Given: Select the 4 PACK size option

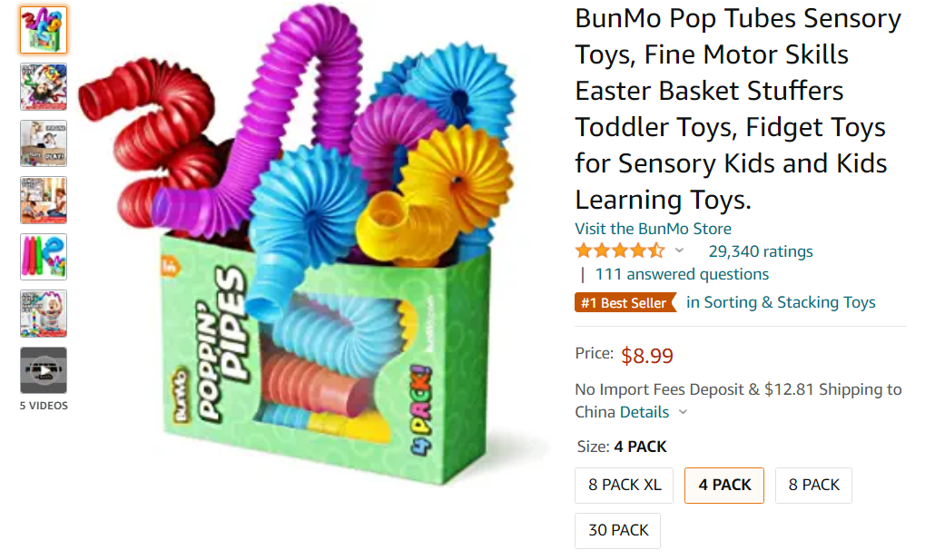Looking at the screenshot, I should tap(723, 485).
